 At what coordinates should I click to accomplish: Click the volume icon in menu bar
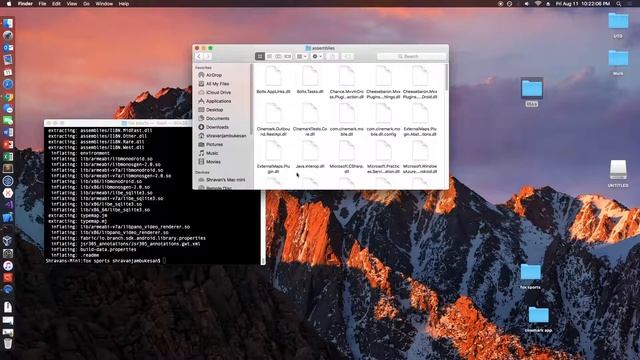tap(527, 4)
